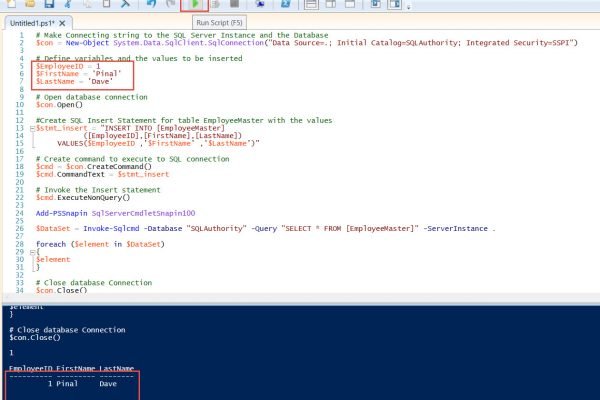Collapse the code fold at line 13
Screen dimensions: 600x400
click(x=33, y=129)
